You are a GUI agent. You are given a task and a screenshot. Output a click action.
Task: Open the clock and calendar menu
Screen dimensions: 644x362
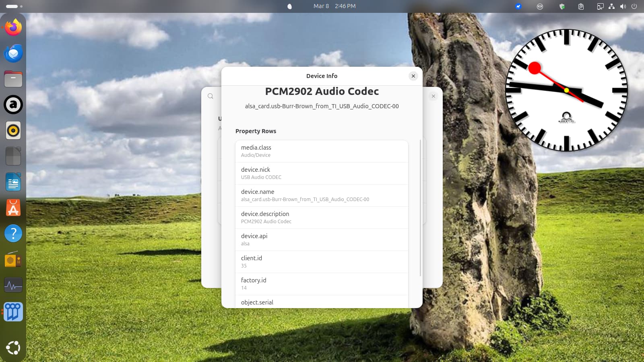[x=334, y=6]
